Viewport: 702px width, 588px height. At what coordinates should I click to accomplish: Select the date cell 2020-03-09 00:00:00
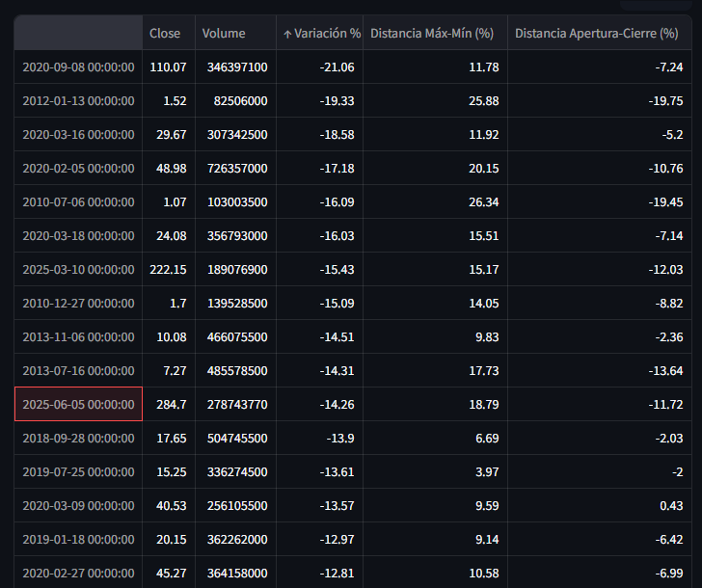78,506
